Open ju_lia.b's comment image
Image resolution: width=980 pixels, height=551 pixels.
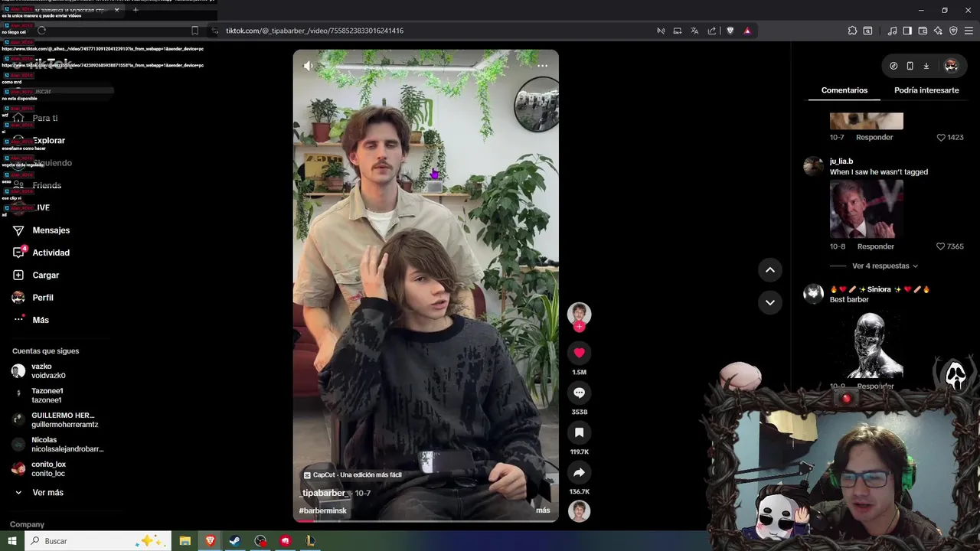(x=867, y=209)
